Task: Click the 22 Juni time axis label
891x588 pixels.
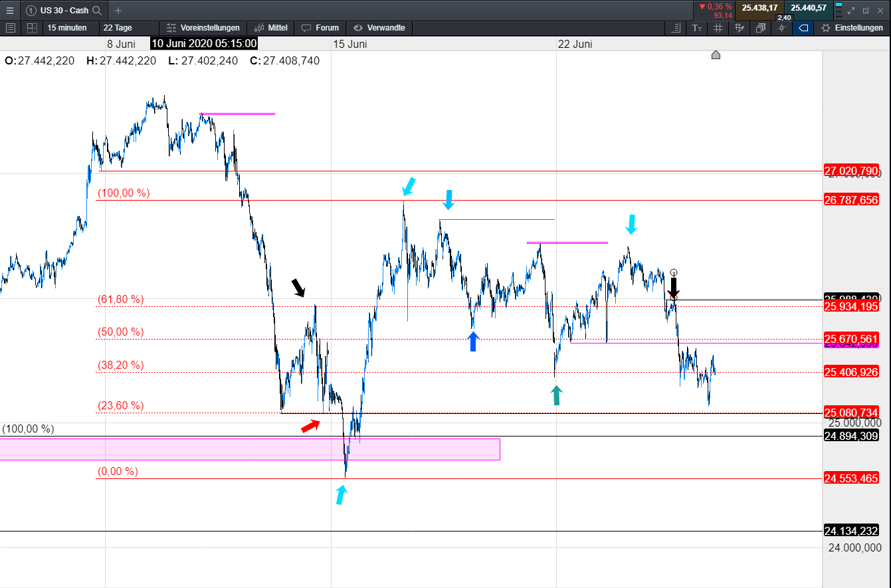Action: (575, 44)
